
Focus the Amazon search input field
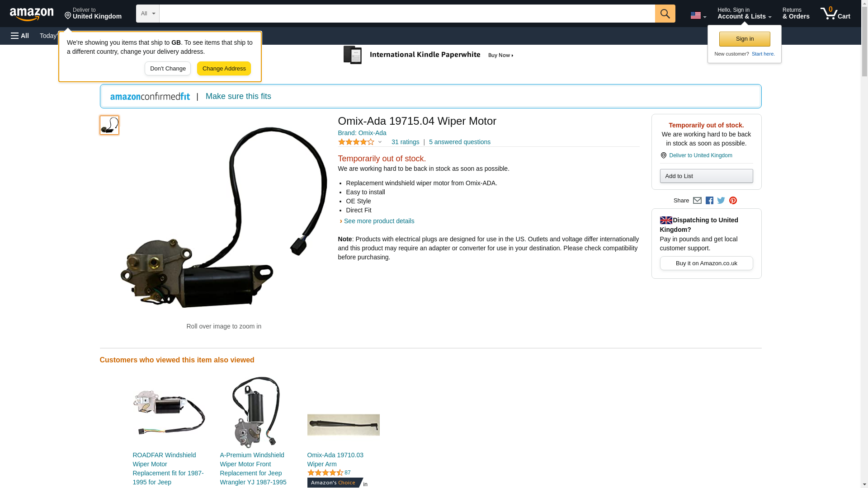[407, 14]
